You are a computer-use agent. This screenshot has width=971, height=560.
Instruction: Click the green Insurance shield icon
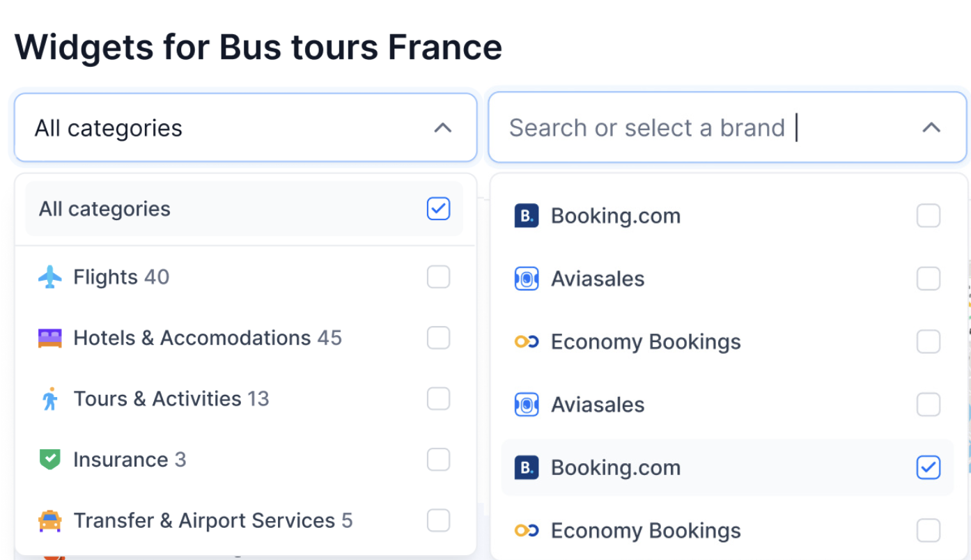pos(49,459)
